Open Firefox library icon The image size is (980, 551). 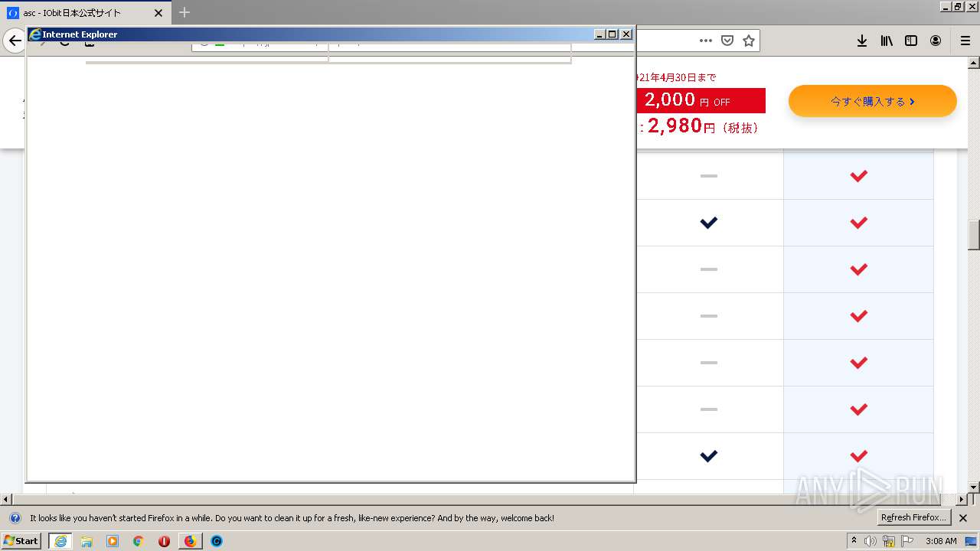coord(887,41)
